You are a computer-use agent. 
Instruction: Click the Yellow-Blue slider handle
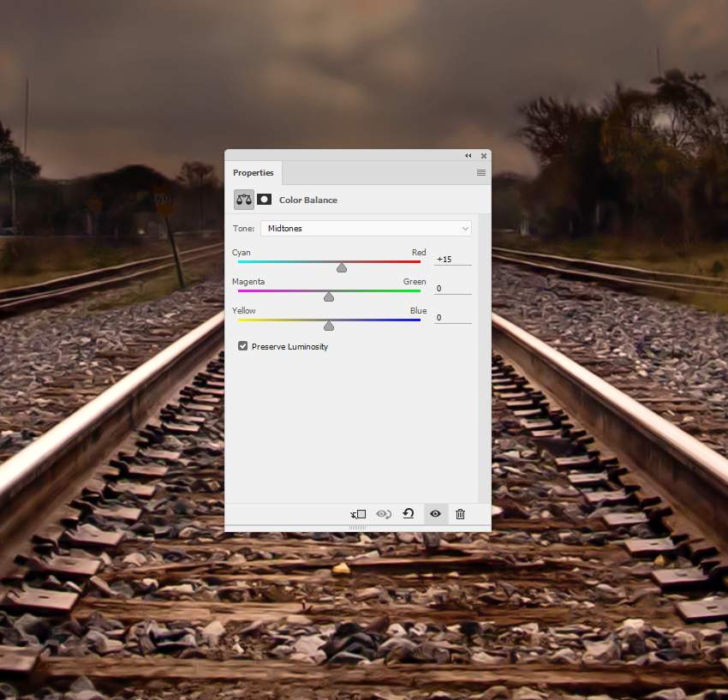point(329,326)
